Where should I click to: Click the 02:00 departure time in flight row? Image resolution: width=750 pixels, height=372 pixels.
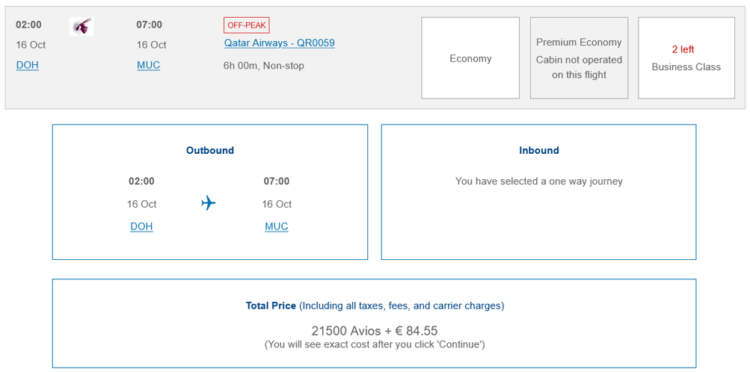pyautogui.click(x=29, y=25)
